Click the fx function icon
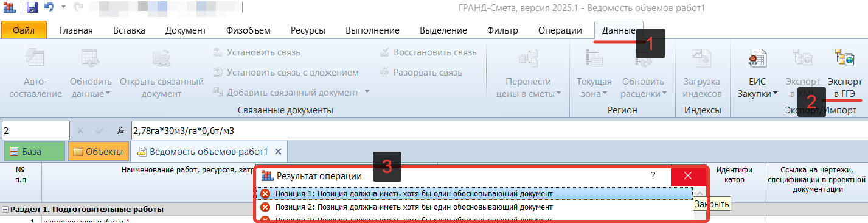The image size is (868, 223). point(120,130)
